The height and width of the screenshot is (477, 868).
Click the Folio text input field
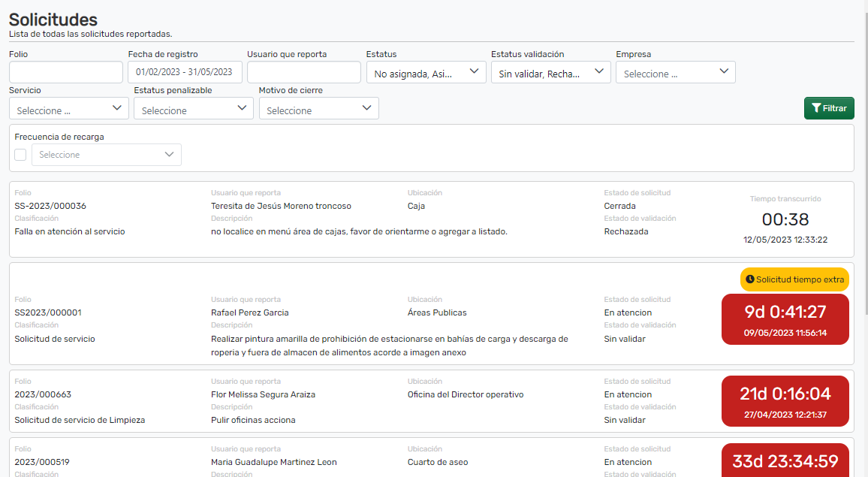(x=66, y=73)
